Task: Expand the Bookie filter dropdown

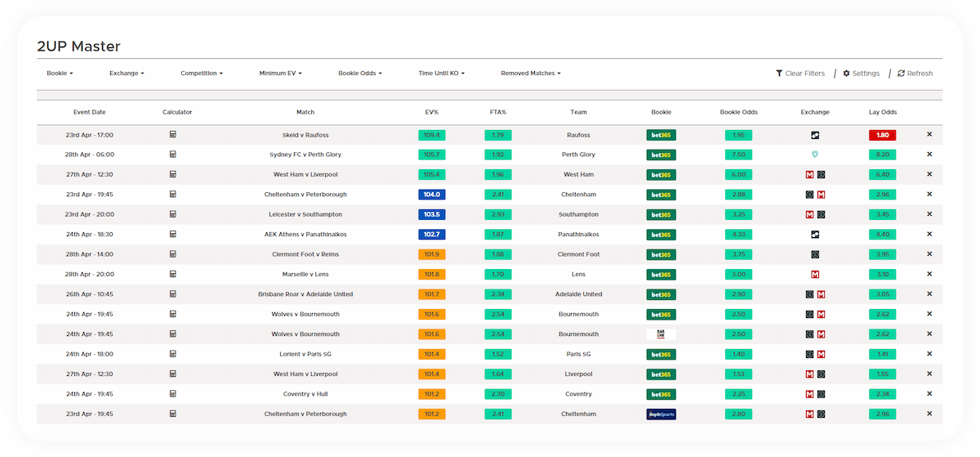Action: click(60, 74)
